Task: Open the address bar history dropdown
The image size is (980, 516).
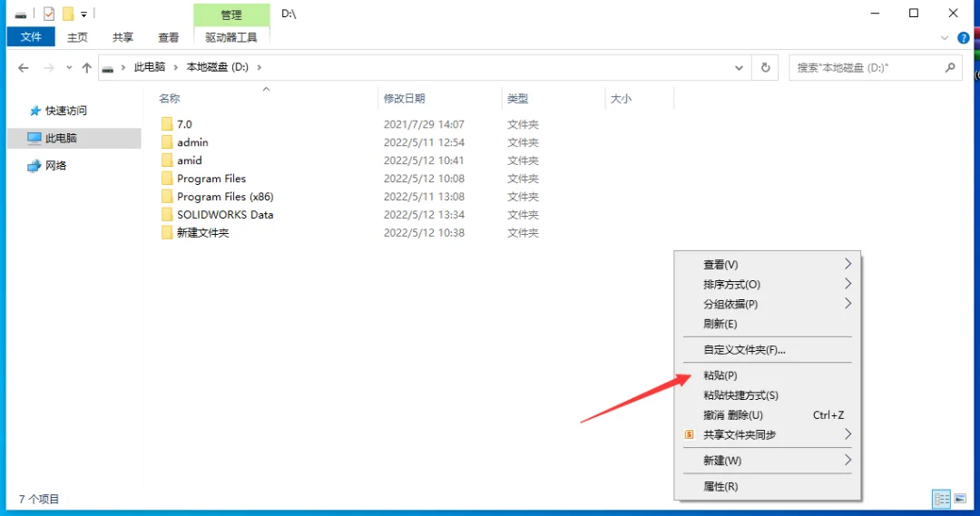Action: [739, 67]
